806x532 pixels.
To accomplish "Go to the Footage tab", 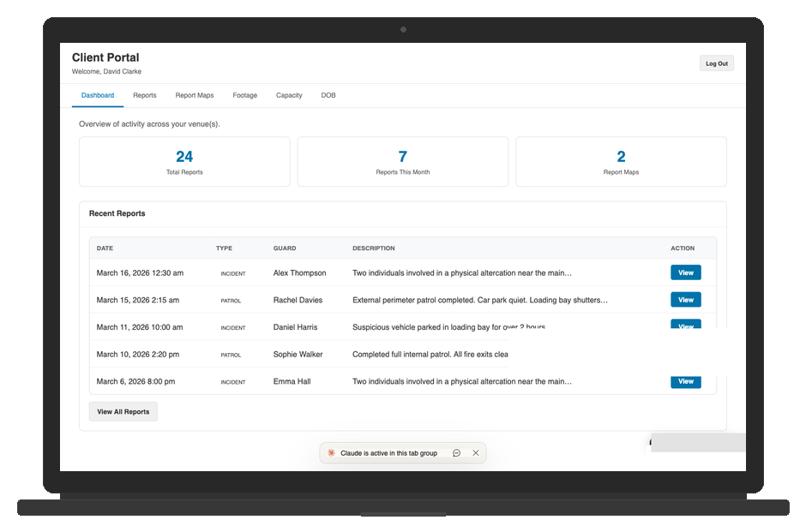I will coord(244,95).
